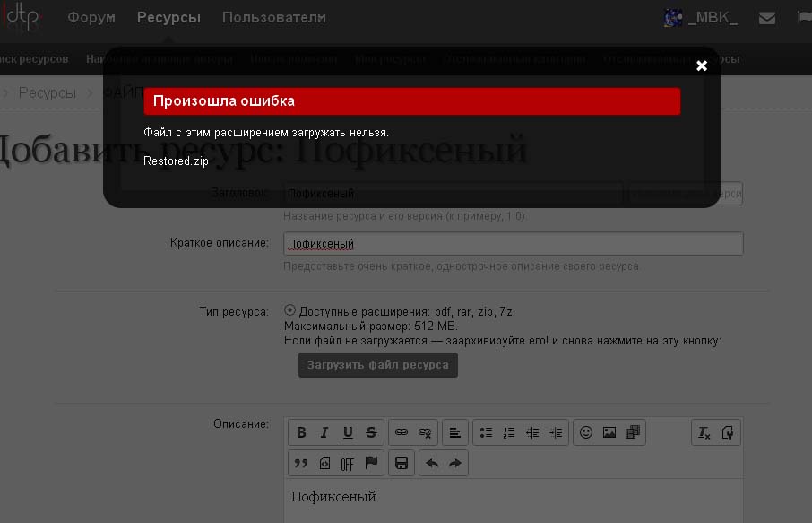Insert a numbered list
Viewport: 812px width, 523px height.
coord(509,432)
